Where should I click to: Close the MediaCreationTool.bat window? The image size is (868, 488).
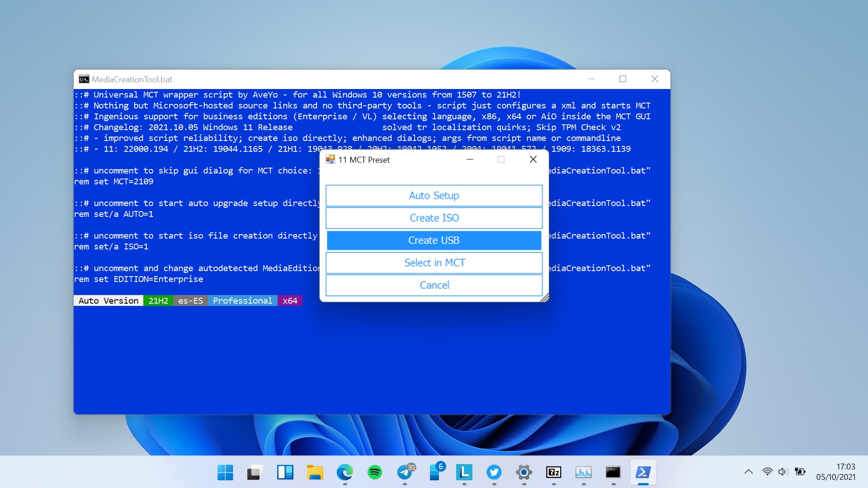click(x=655, y=79)
